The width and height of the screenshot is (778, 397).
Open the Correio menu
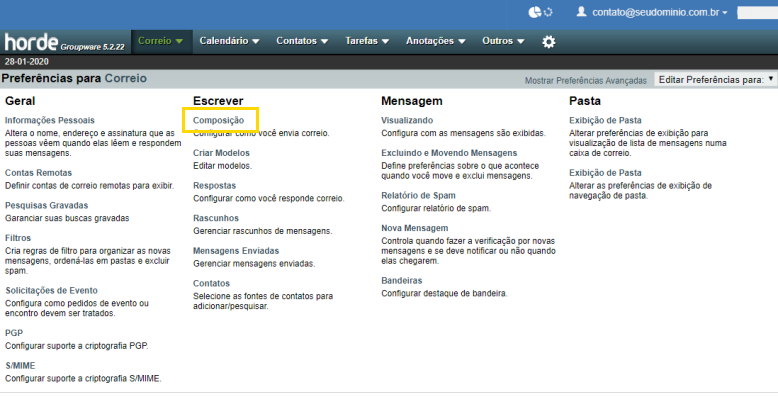(160, 41)
